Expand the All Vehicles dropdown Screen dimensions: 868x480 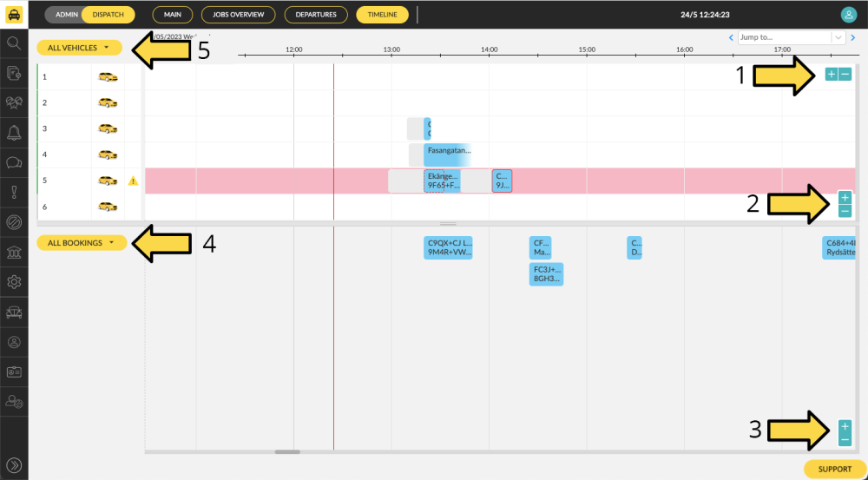(79, 48)
